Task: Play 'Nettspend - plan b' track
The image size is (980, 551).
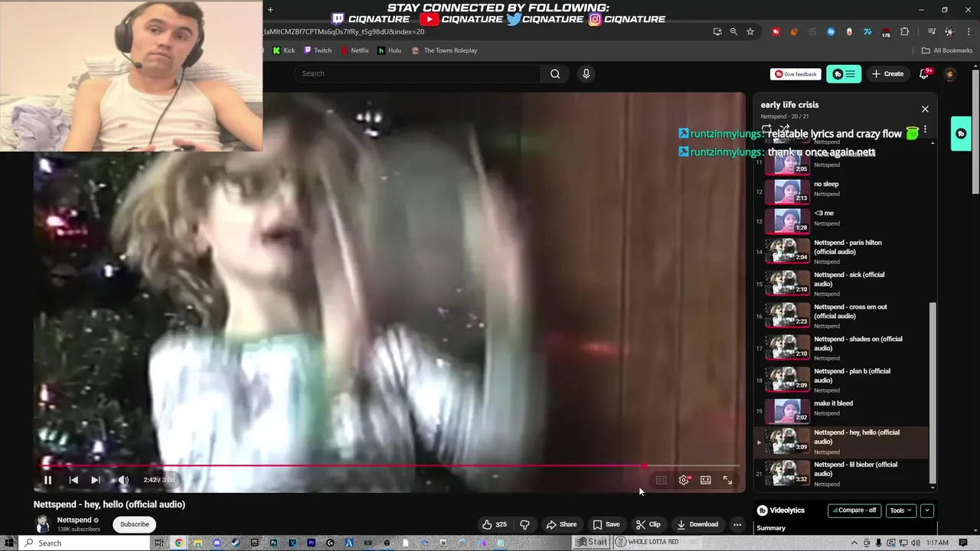Action: pos(842,380)
